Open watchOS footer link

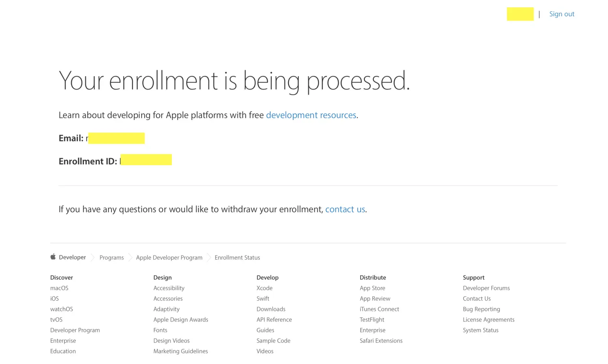pos(62,309)
